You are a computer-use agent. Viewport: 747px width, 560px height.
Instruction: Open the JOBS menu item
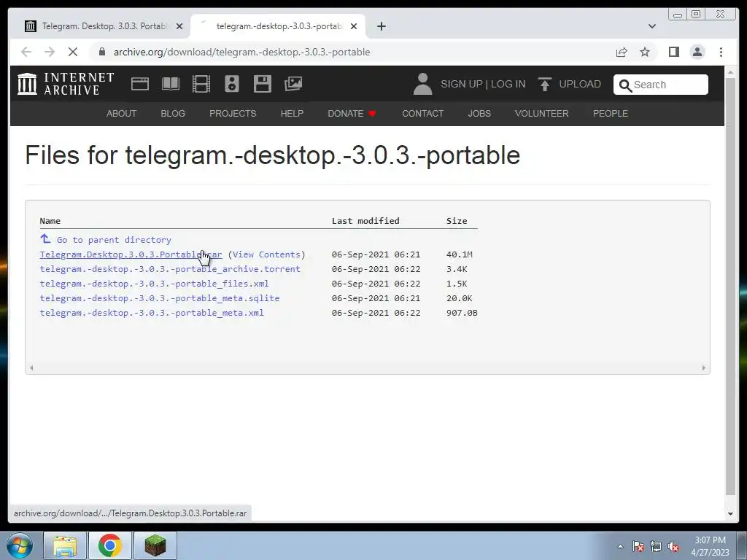(x=479, y=113)
